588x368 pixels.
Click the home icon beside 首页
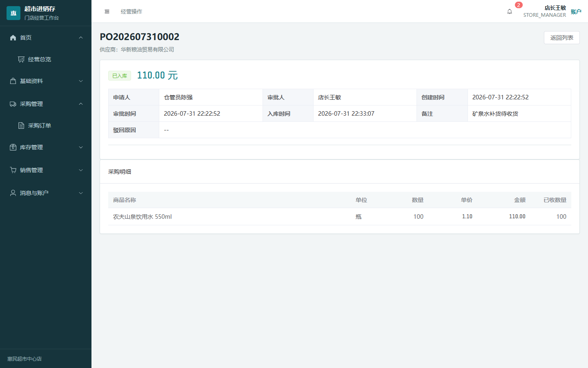coord(13,38)
